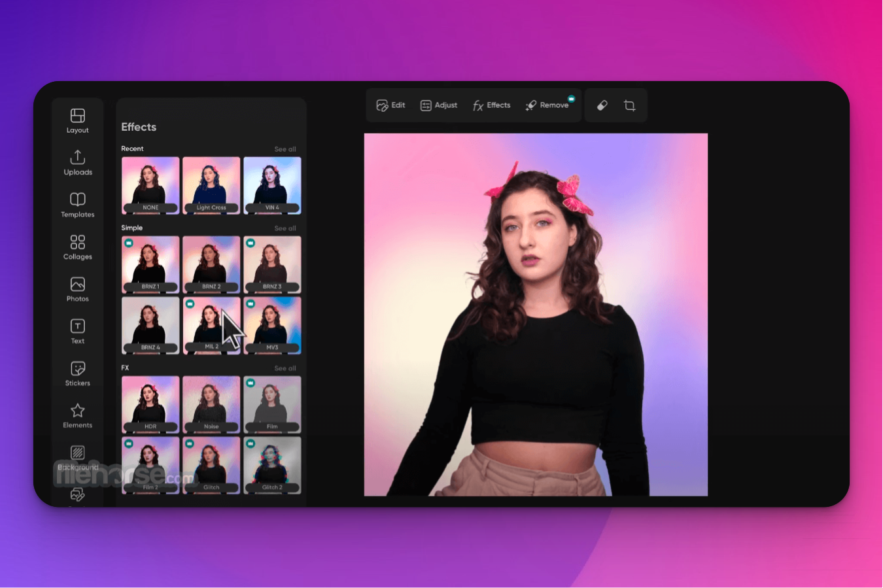The height and width of the screenshot is (588, 883).
Task: Open the Layout panel in the sidebar
Action: click(77, 121)
